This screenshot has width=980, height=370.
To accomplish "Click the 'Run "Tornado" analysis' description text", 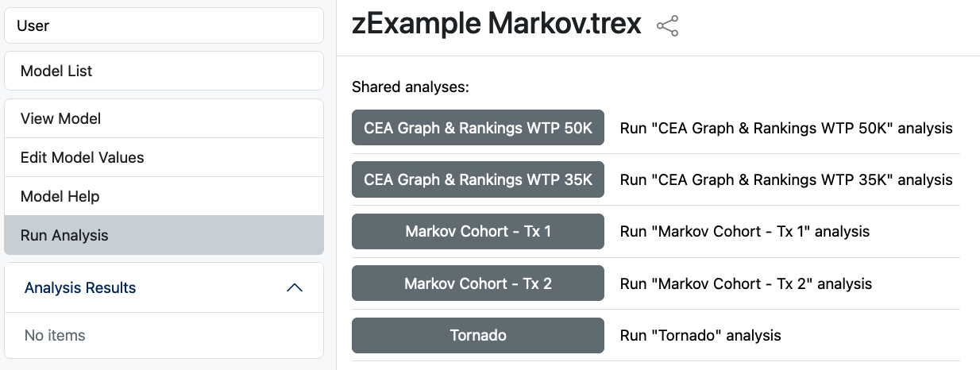I will click(x=700, y=335).
